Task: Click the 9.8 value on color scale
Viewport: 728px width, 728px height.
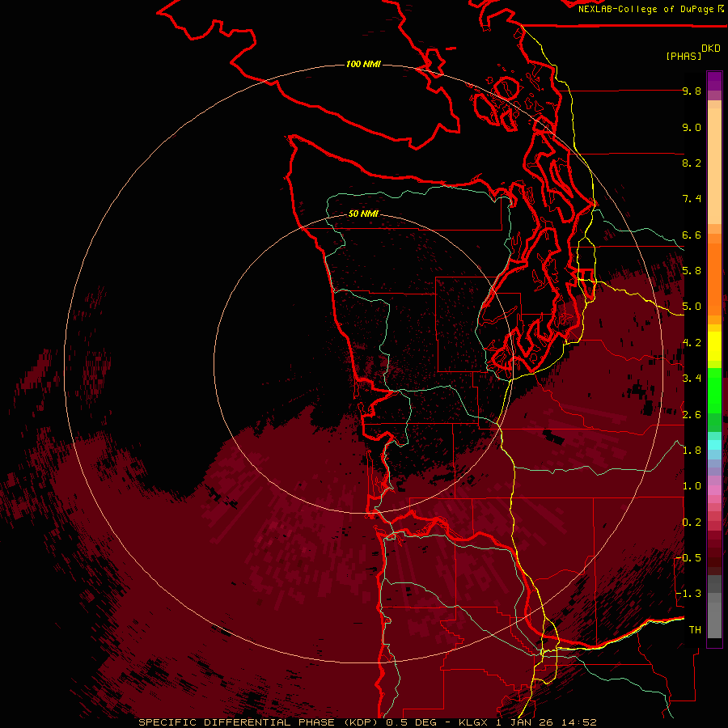Action: point(692,91)
